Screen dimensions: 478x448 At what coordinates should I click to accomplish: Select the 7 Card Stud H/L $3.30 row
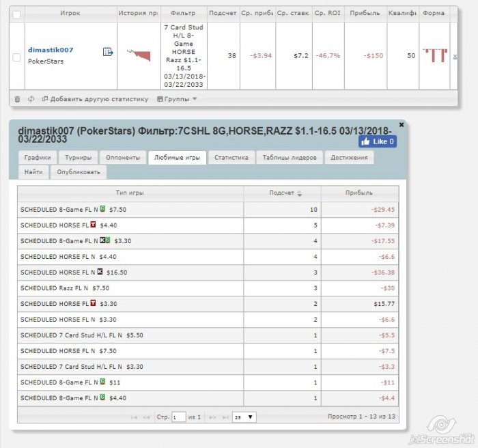click(208, 367)
